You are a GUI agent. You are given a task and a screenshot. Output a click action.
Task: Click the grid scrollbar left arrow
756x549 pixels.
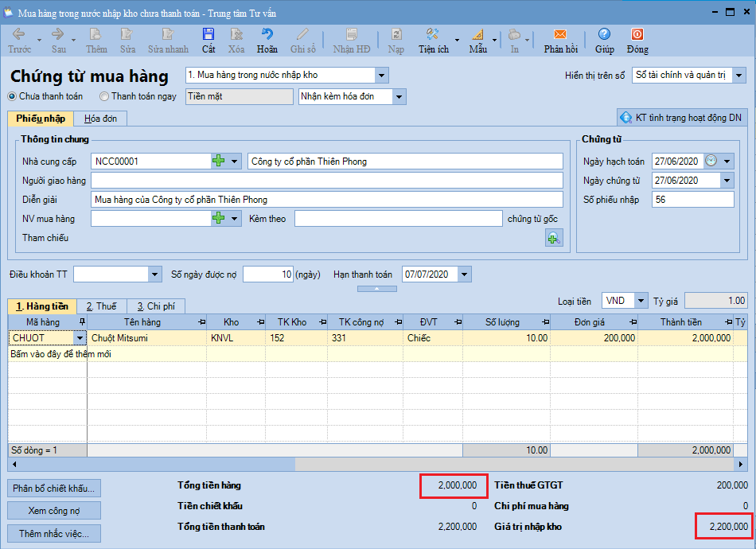tap(14, 464)
